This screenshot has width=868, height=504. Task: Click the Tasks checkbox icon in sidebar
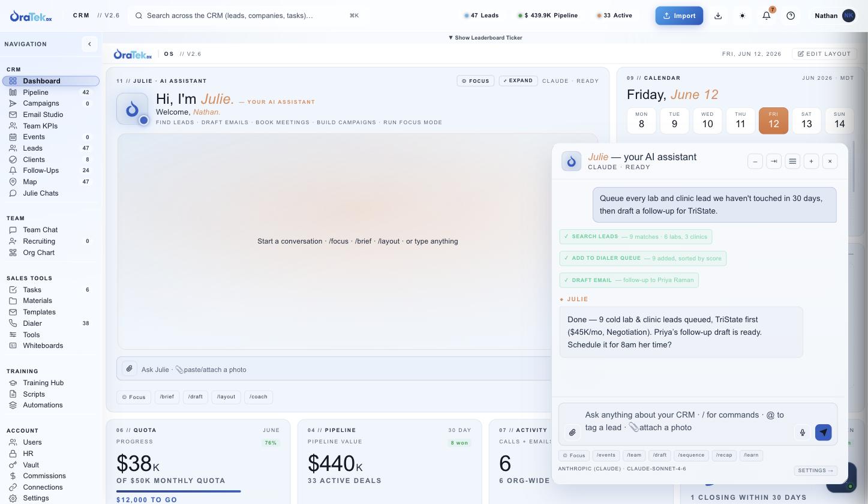pos(13,290)
